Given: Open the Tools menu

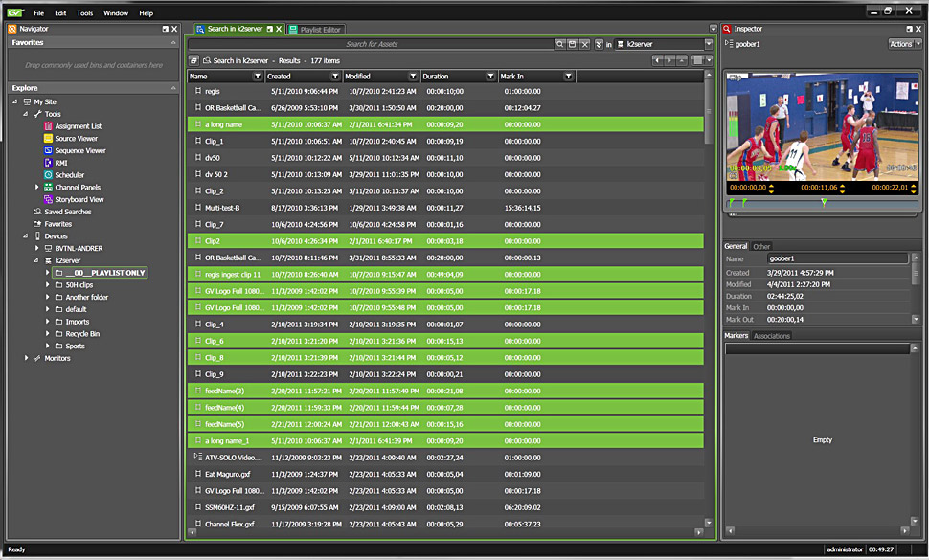Looking at the screenshot, I should pos(85,13).
